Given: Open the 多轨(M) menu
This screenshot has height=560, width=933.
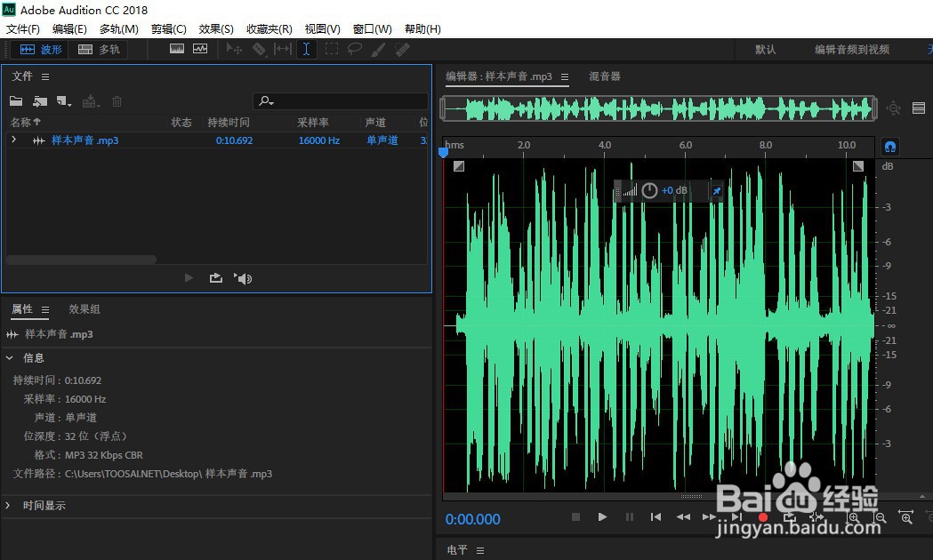Looking at the screenshot, I should coord(119,29).
